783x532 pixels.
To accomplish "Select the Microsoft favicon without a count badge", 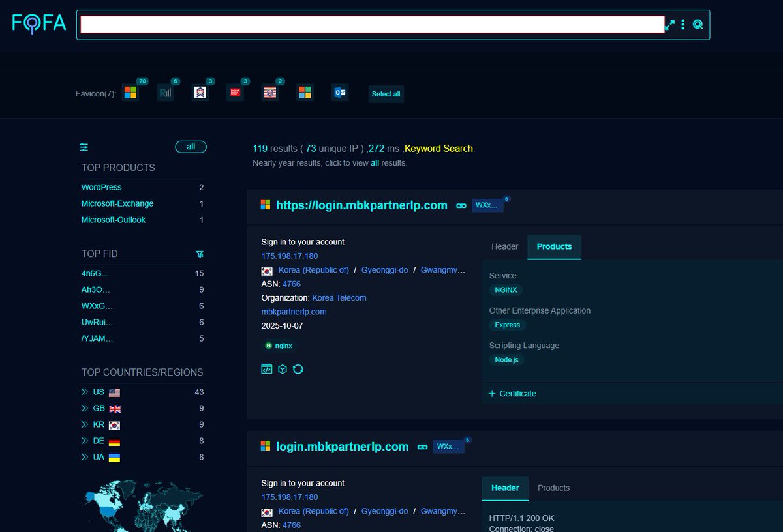I will [305, 93].
